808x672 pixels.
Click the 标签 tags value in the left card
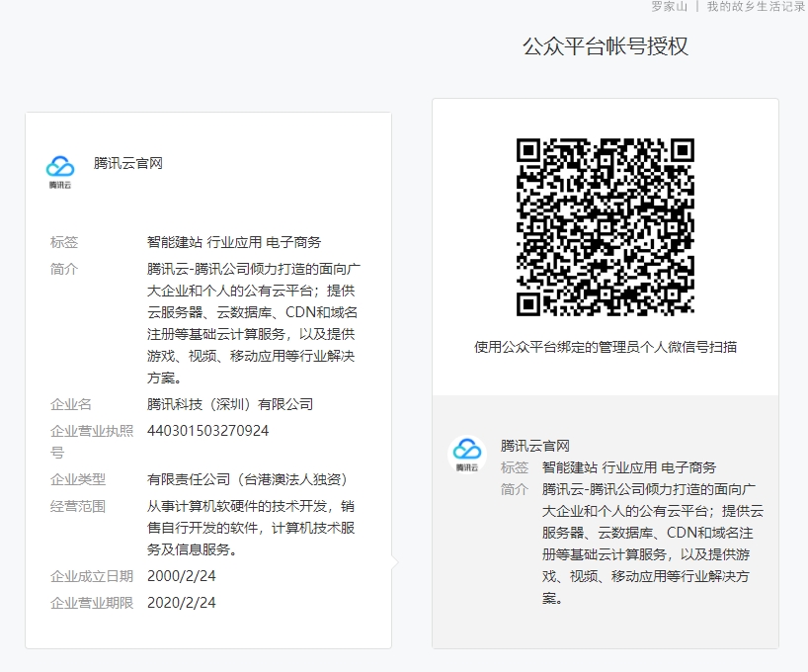[234, 242]
